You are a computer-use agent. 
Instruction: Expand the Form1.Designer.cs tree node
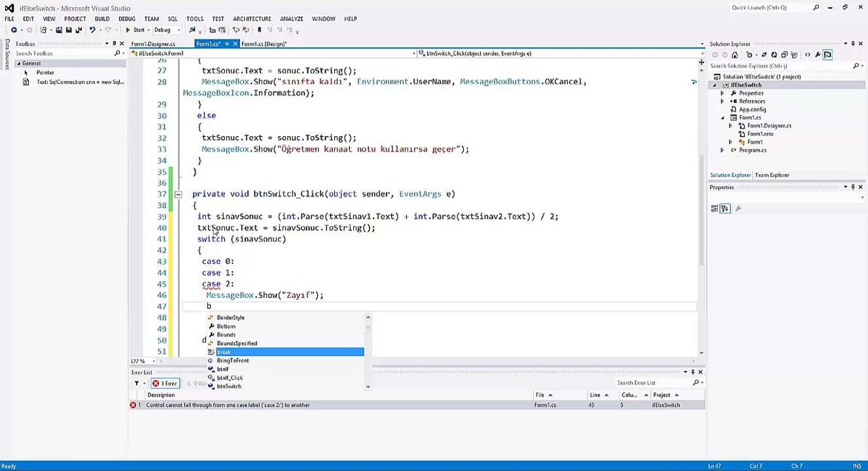pos(731,126)
